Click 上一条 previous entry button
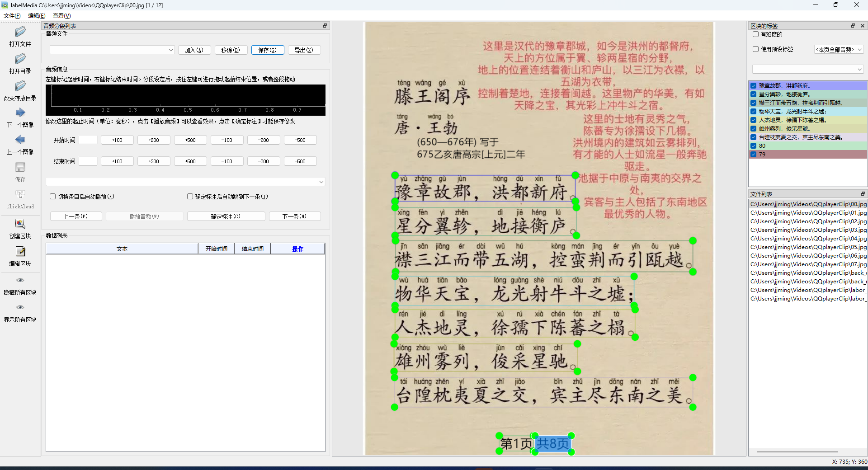Viewport: 868px width, 470px height. pos(76,216)
